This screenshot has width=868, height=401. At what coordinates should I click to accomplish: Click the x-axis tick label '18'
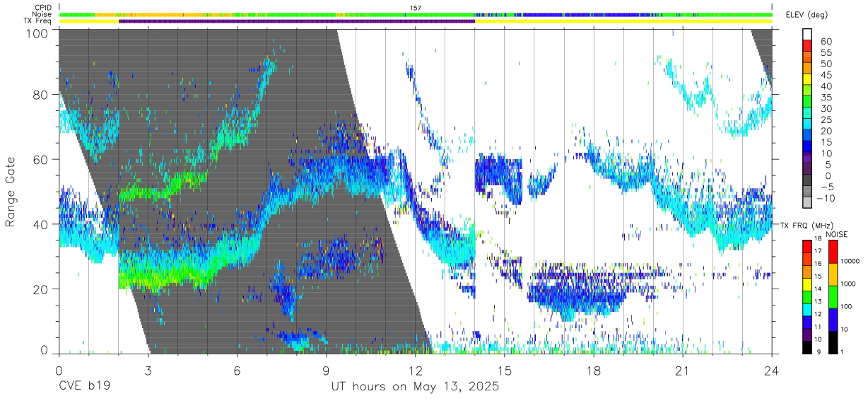[x=594, y=371]
